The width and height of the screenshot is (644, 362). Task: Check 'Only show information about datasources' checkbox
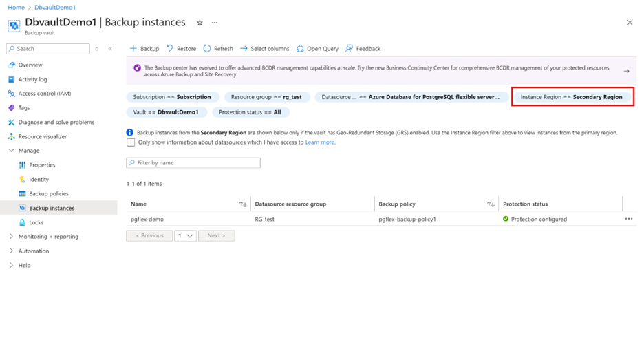(x=131, y=142)
